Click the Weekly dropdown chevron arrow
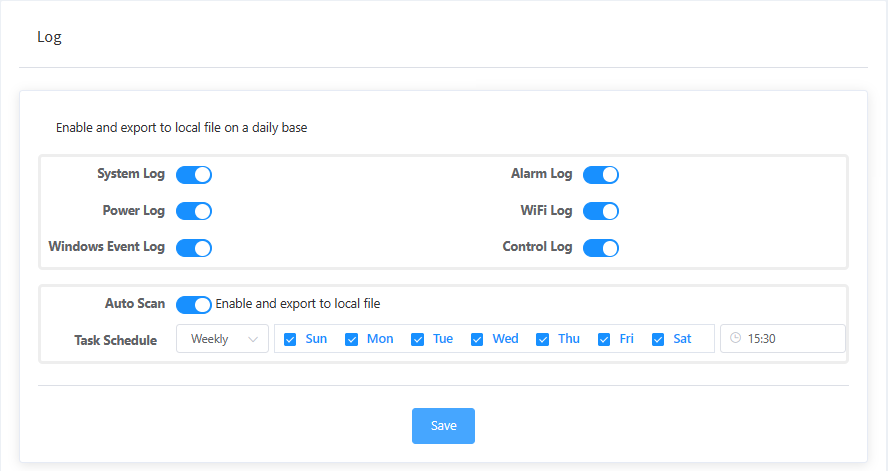The height and width of the screenshot is (471, 888). 253,339
